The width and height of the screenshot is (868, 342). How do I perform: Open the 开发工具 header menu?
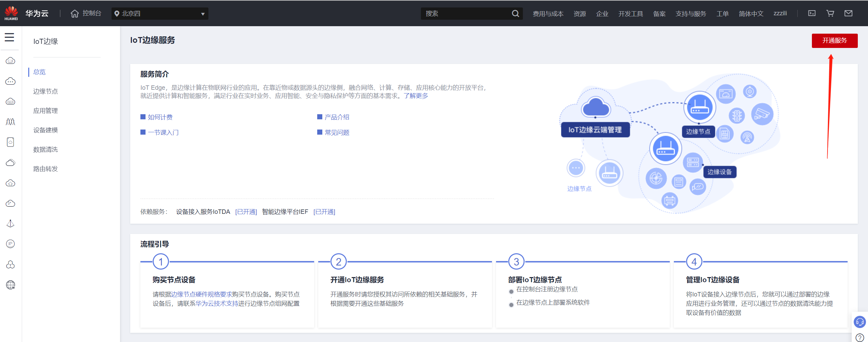coord(631,14)
